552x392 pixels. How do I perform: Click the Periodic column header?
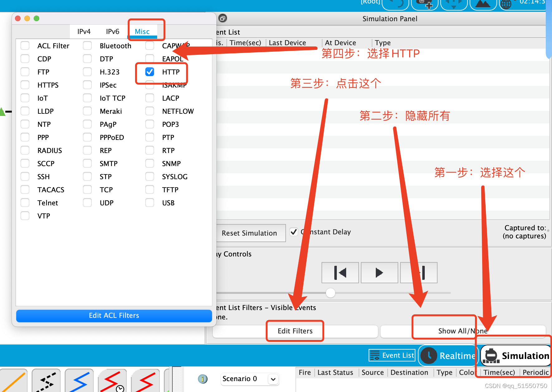point(535,372)
